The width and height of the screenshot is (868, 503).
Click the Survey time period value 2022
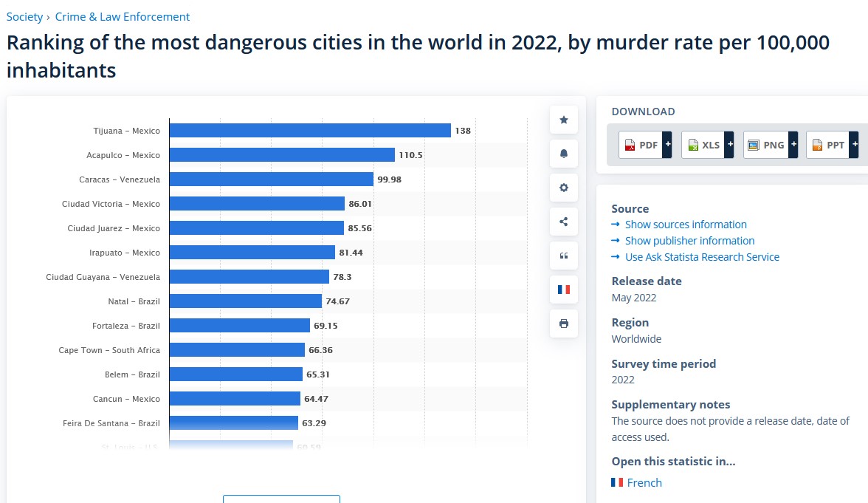[x=623, y=380]
